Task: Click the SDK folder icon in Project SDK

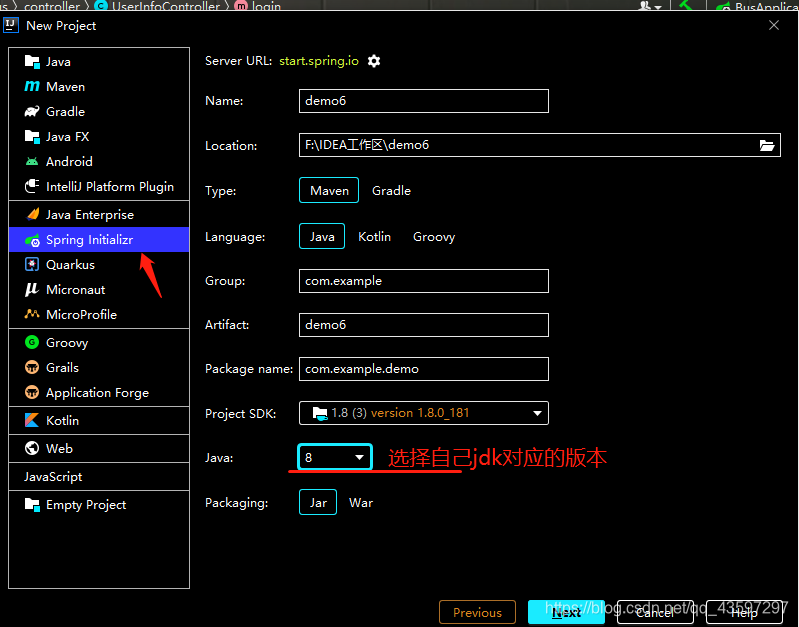Action: coord(319,413)
